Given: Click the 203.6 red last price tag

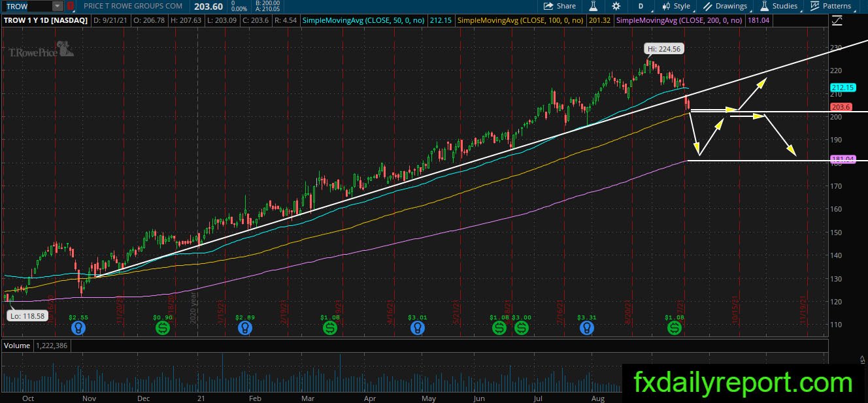Looking at the screenshot, I should tap(841, 107).
